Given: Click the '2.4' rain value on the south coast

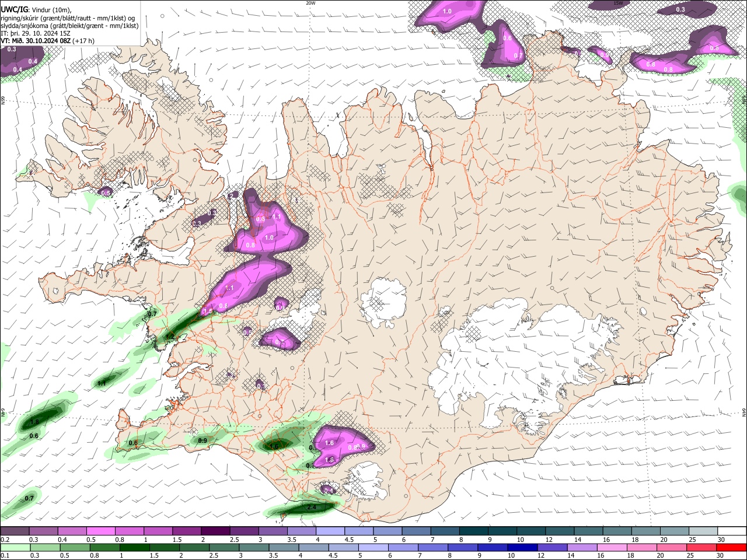Looking at the screenshot, I should 312,508.
